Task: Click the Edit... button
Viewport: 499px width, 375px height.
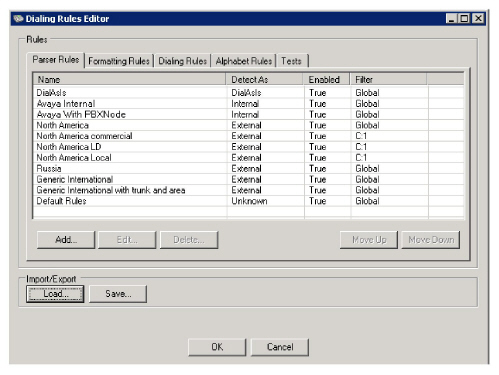Action: pyautogui.click(x=127, y=240)
